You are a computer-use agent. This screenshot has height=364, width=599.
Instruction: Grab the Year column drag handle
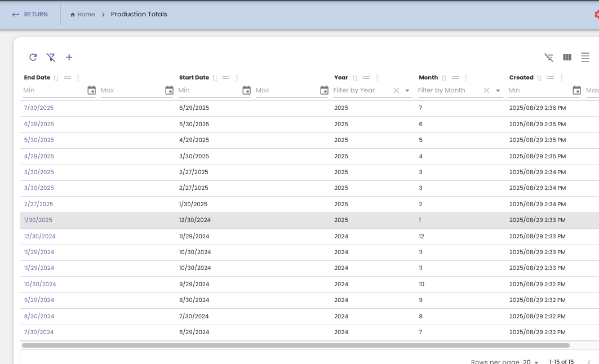tap(366, 78)
